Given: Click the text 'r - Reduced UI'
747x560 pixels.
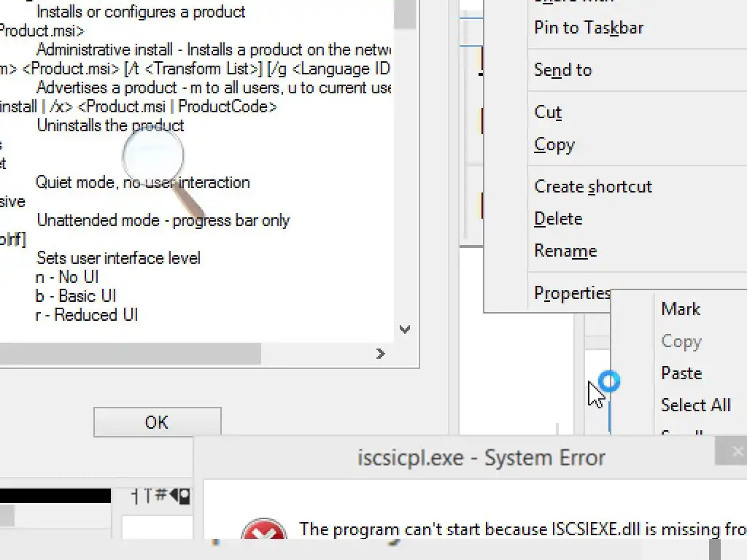Looking at the screenshot, I should 87,315.
